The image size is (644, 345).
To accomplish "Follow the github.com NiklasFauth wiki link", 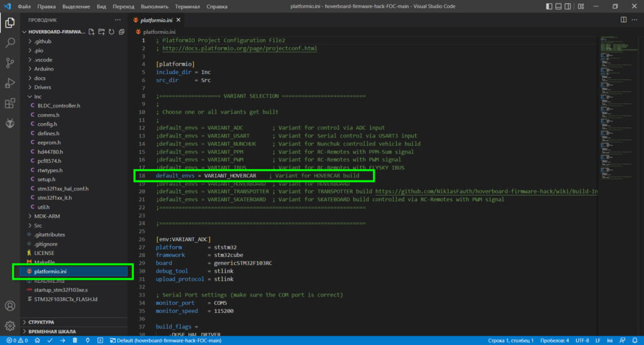I will point(487,191).
